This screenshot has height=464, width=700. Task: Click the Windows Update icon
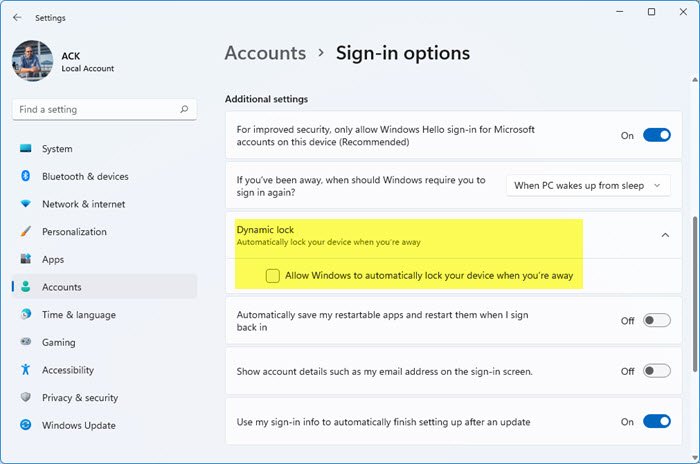coord(26,425)
